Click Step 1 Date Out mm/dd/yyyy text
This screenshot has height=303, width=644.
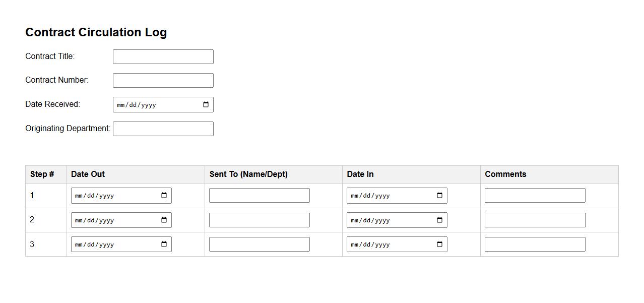[x=94, y=196]
